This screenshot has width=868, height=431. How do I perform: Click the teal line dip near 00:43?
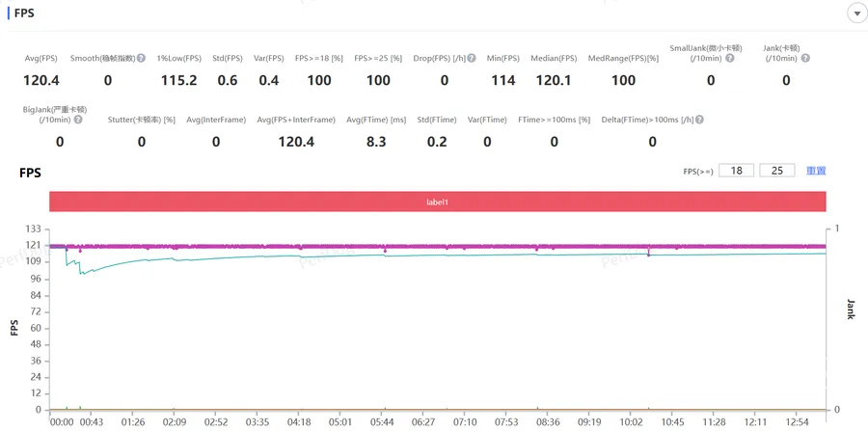[81, 273]
